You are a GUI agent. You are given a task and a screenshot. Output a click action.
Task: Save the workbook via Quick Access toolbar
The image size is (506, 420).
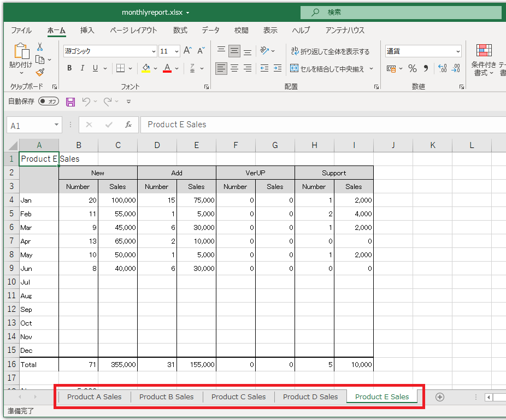pyautogui.click(x=70, y=102)
